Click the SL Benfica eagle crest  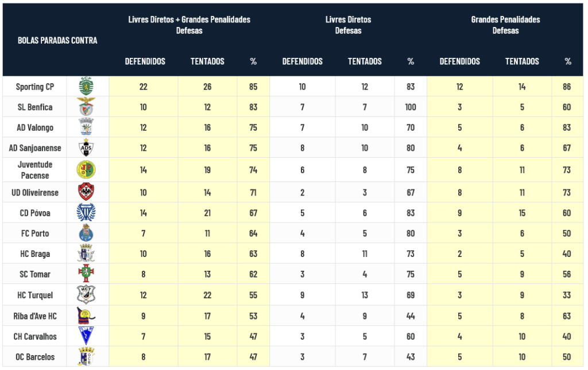pos(86,107)
